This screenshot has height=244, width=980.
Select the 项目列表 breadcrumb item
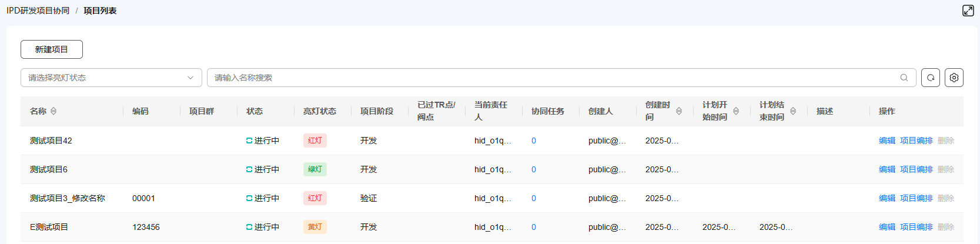(100, 11)
